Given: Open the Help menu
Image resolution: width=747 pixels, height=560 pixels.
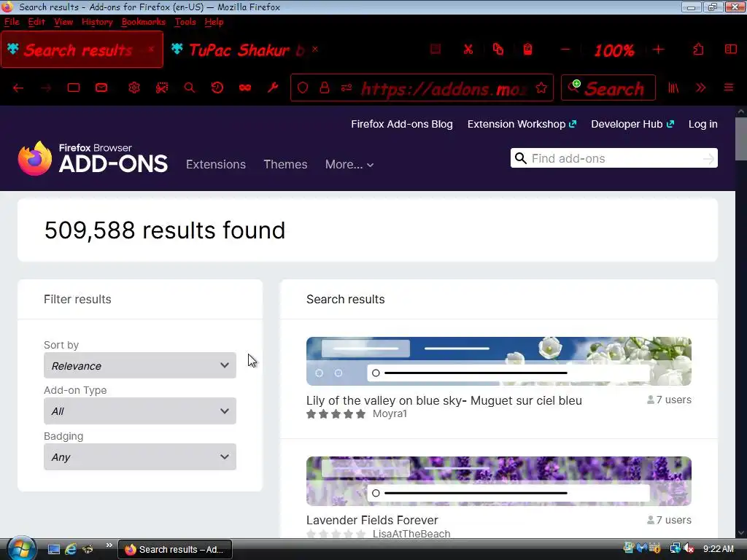Looking at the screenshot, I should (214, 22).
